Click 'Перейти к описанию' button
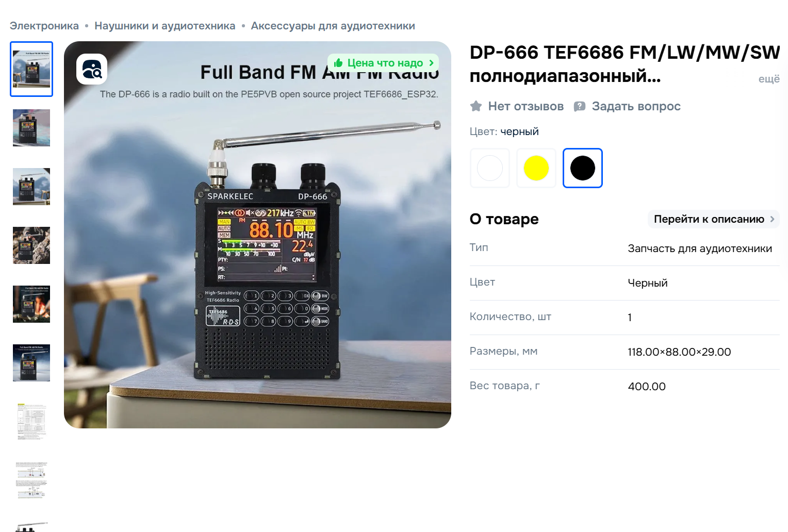Image resolution: width=788 pixels, height=532 pixels. tap(714, 219)
